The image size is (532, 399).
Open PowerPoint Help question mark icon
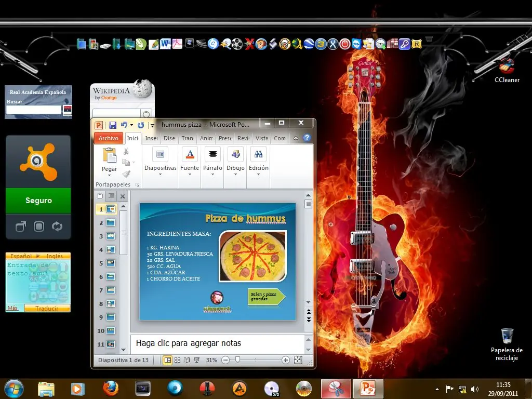click(307, 138)
